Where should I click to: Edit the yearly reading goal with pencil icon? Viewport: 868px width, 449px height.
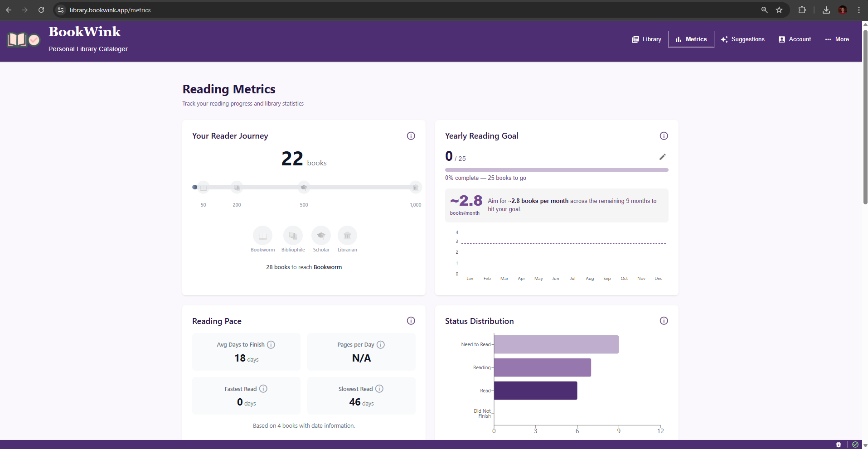(662, 157)
